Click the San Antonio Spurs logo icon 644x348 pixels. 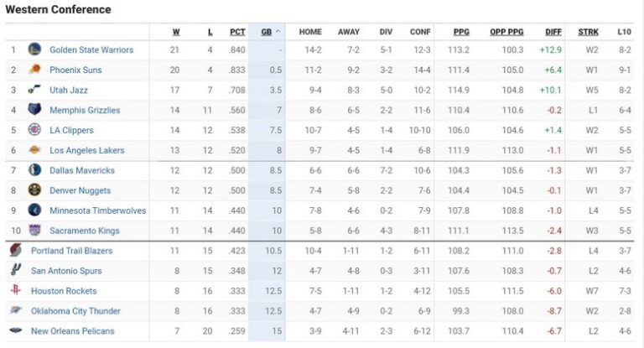point(15,271)
